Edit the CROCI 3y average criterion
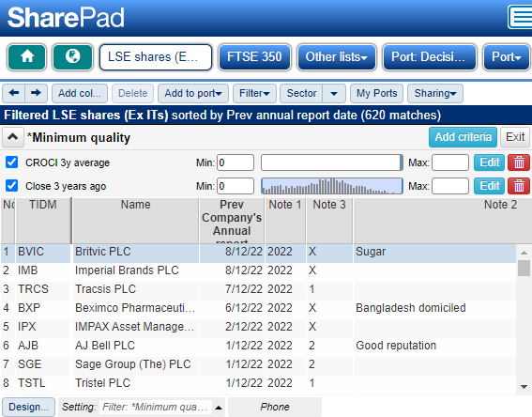The width and height of the screenshot is (532, 417). click(x=489, y=162)
